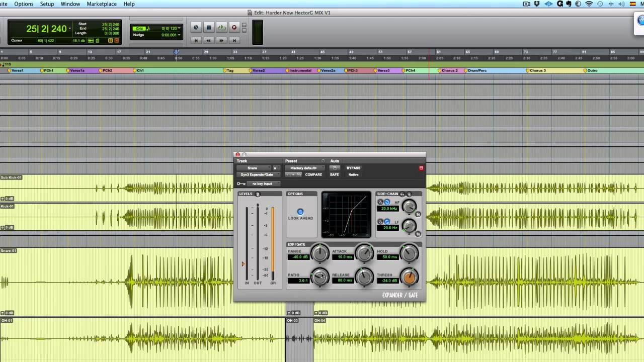644x362 pixels.
Task: Toggle the automation SAFE button
Action: click(334, 174)
